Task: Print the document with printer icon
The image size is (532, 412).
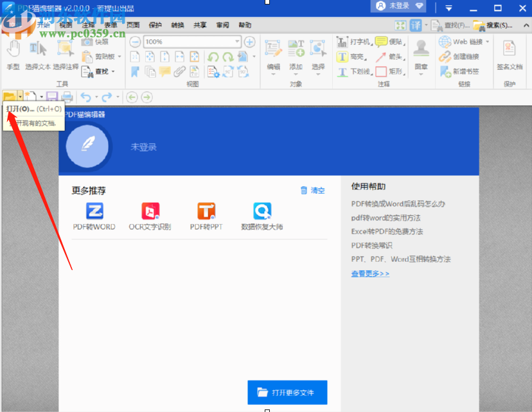Action: pyautogui.click(x=67, y=98)
